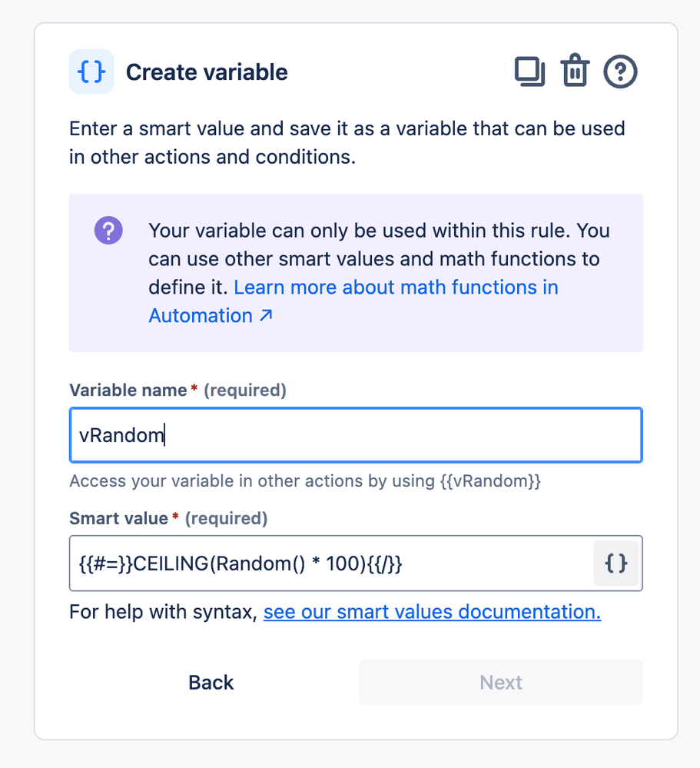Click the Smart value required label

(117, 518)
